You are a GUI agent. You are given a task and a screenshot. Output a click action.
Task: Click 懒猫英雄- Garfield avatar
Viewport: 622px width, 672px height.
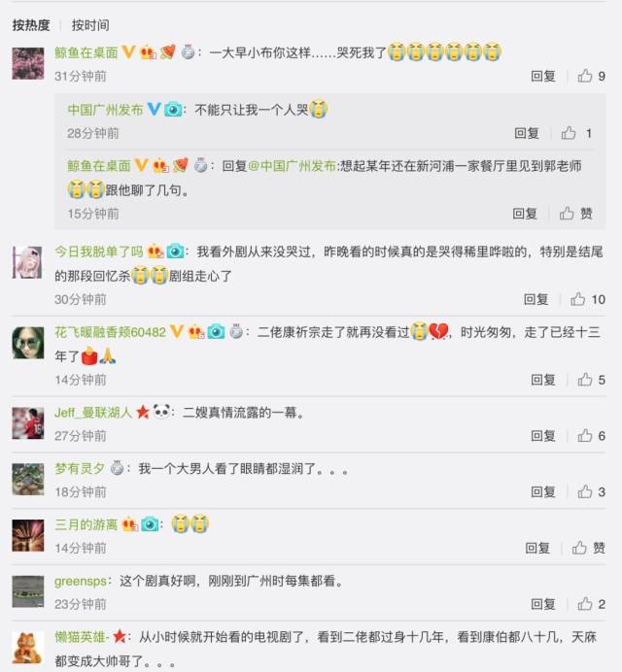click(x=28, y=647)
